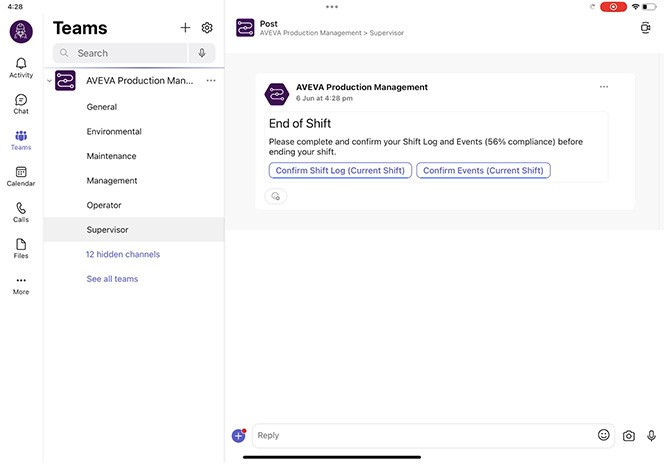Tap the three-dot multitasking indicator at top

[x=332, y=7]
